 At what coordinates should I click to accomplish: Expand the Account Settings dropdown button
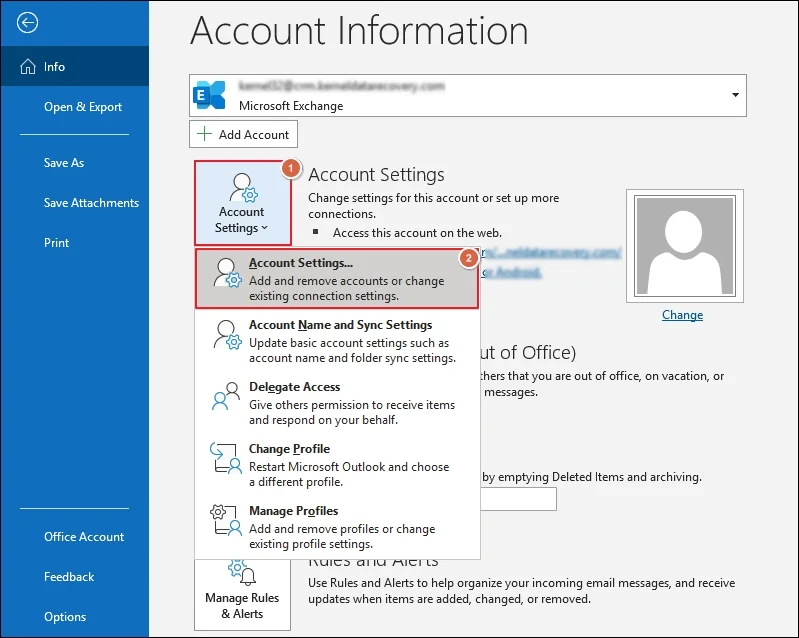[x=243, y=203]
